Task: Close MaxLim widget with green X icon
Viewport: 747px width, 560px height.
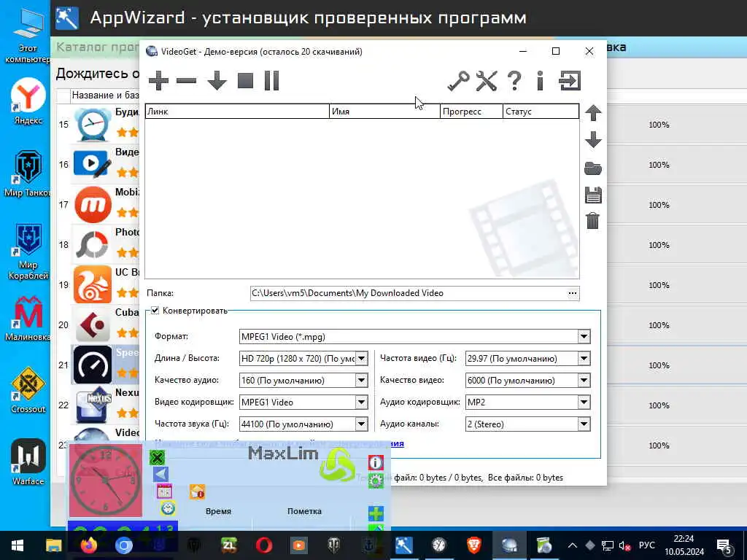Action: tap(158, 458)
